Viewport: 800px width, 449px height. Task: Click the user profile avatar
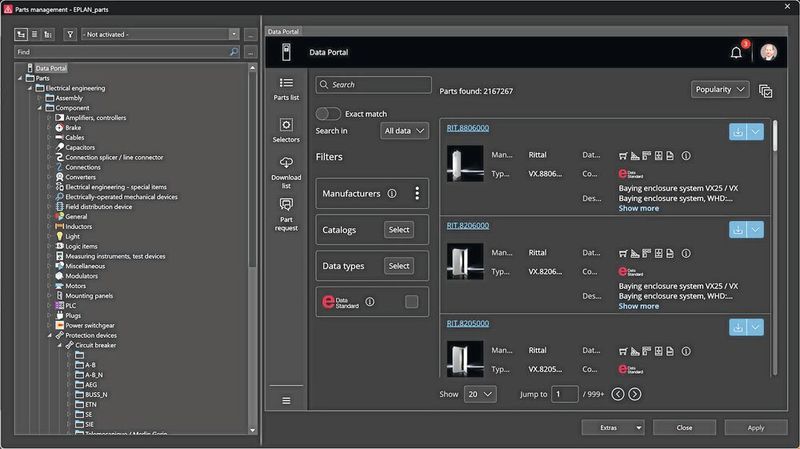pos(768,52)
